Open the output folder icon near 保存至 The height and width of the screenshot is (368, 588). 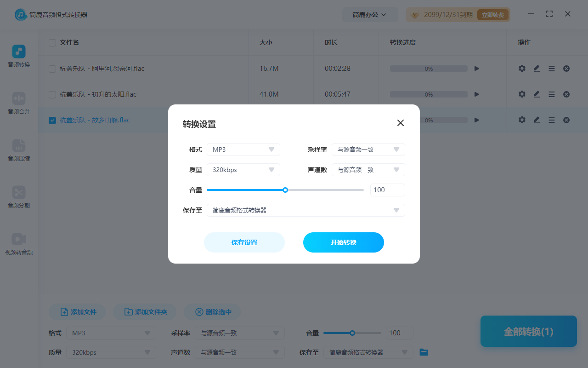pyautogui.click(x=423, y=352)
